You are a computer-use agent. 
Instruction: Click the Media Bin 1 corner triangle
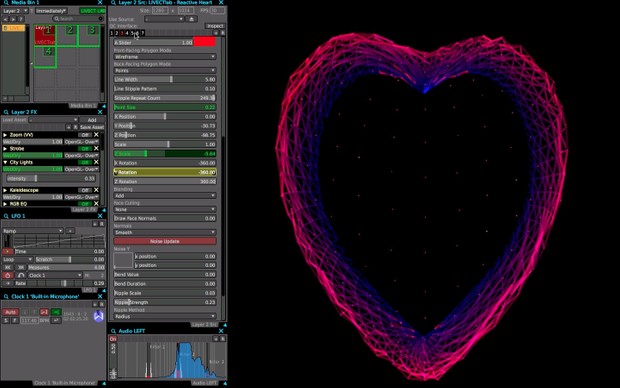[x=104, y=106]
